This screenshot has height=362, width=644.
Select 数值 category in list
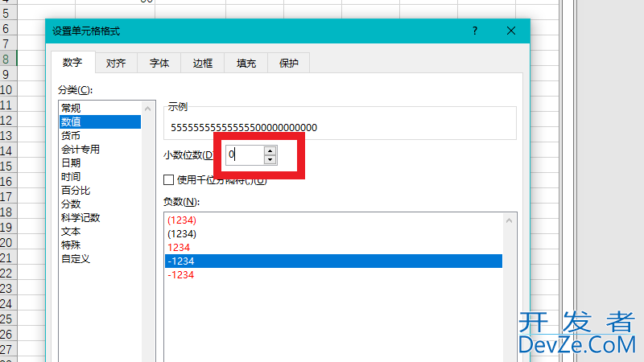pos(100,122)
